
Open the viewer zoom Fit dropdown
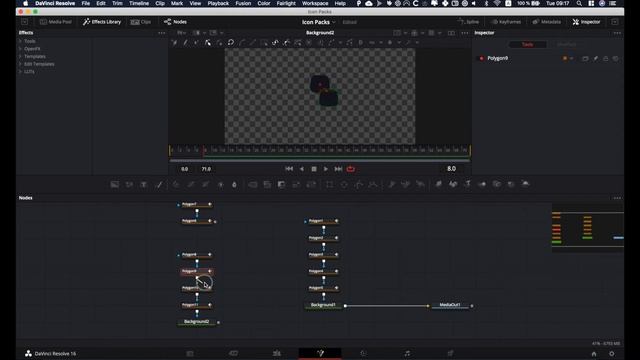point(181,33)
